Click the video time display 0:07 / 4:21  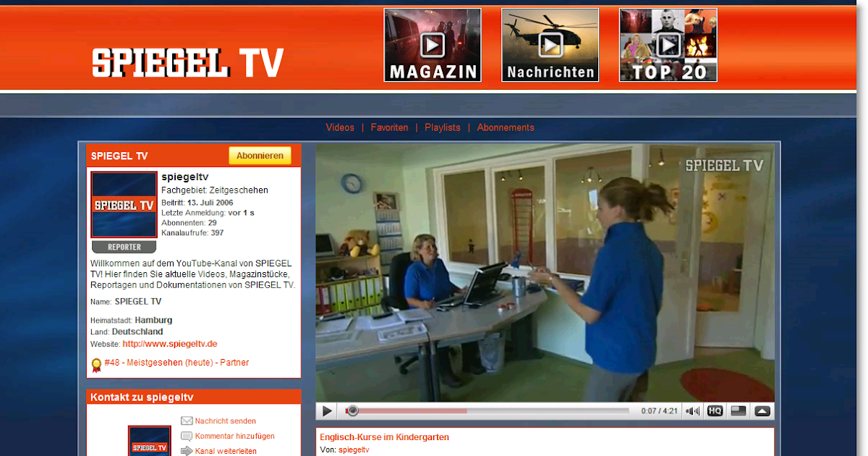659,411
